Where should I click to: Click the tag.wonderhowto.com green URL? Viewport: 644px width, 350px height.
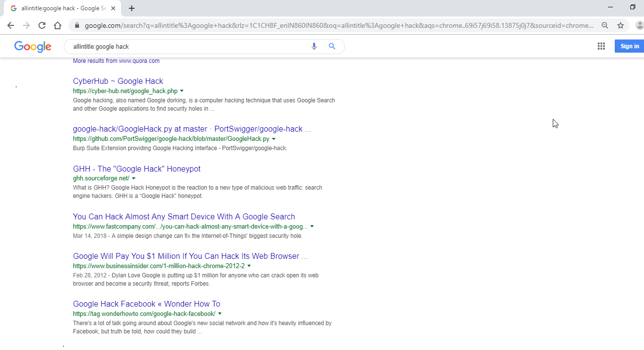(144, 313)
